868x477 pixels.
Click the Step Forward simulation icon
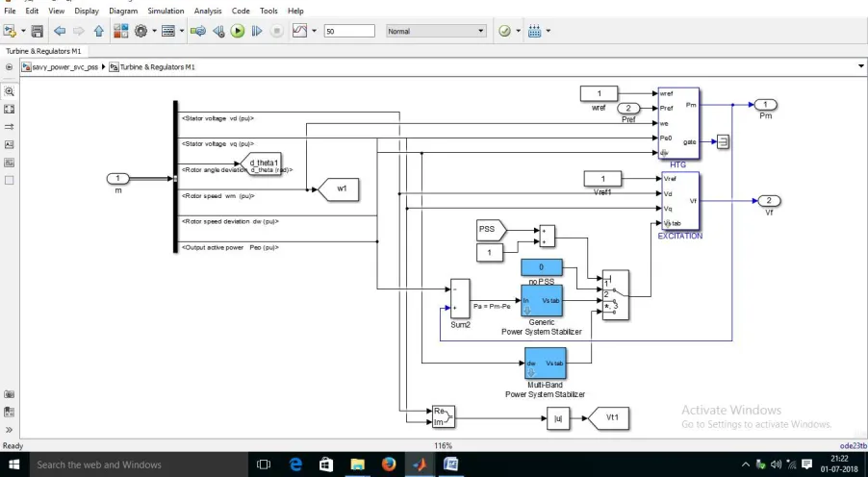tap(257, 31)
